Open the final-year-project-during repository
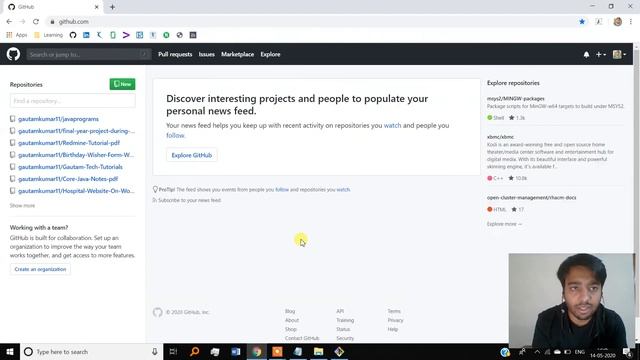Viewport: 640px width, 360px height. coord(76,131)
